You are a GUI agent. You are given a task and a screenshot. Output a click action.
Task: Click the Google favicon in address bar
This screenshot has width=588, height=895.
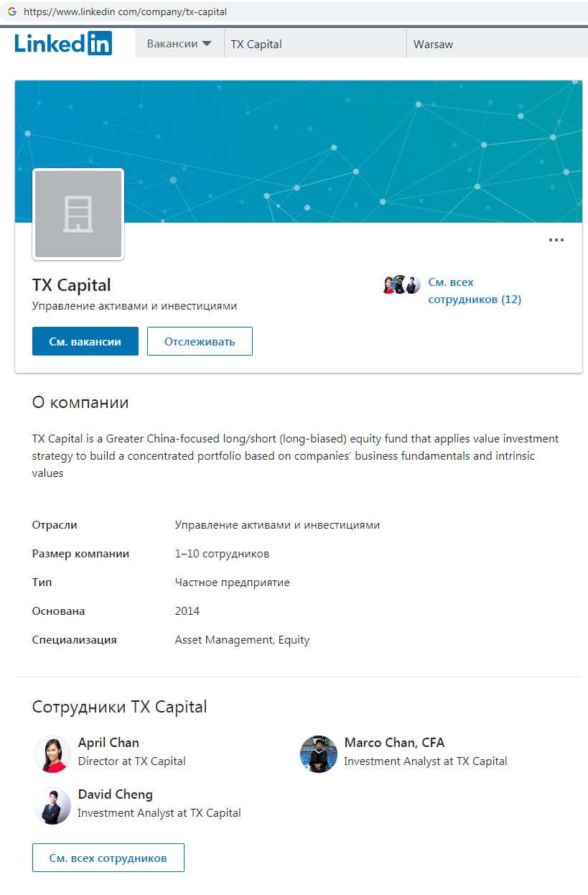click(11, 12)
